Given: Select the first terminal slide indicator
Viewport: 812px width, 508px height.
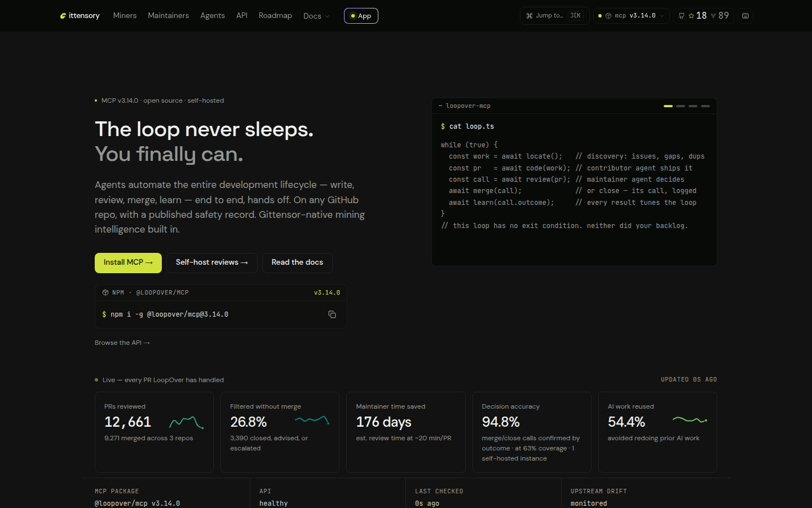Looking at the screenshot, I should (668, 106).
